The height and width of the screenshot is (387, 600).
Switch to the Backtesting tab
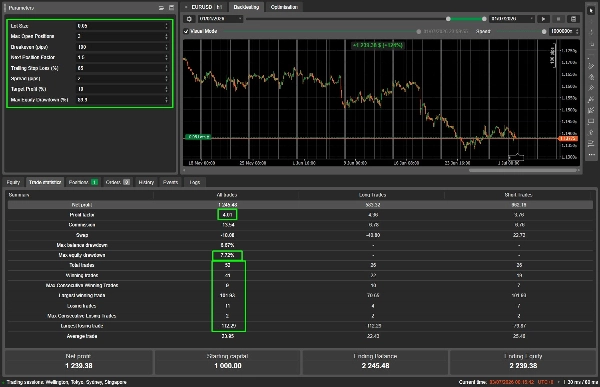coord(246,7)
